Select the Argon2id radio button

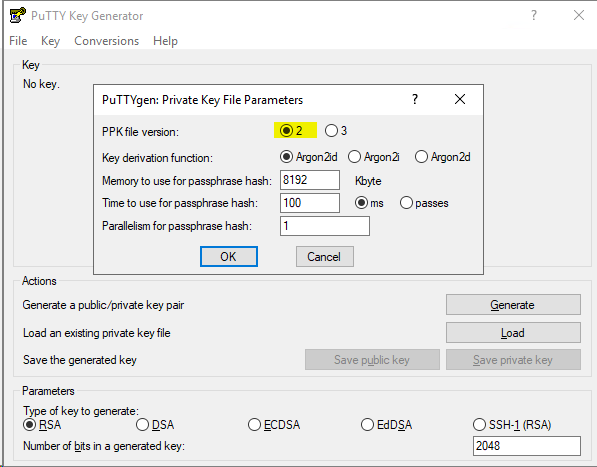tap(309, 157)
